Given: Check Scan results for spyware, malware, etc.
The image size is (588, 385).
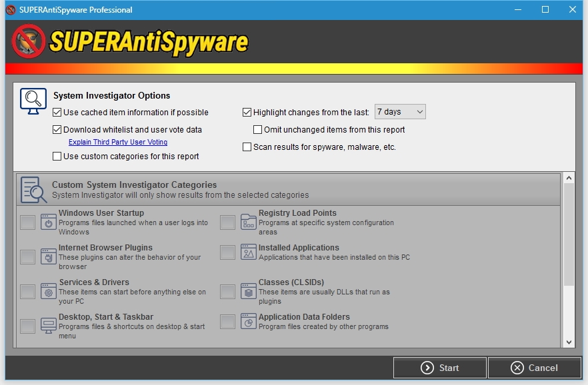Looking at the screenshot, I should pyautogui.click(x=247, y=147).
